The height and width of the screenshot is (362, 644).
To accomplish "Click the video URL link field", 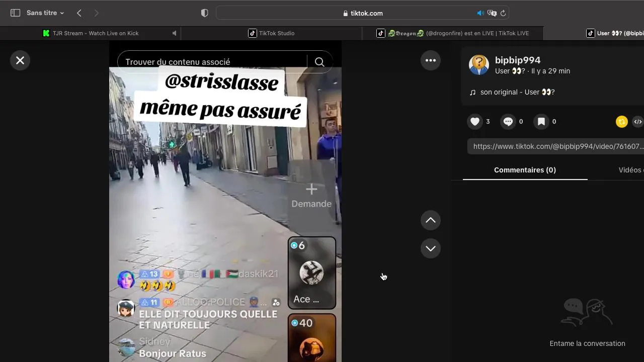I will [556, 146].
